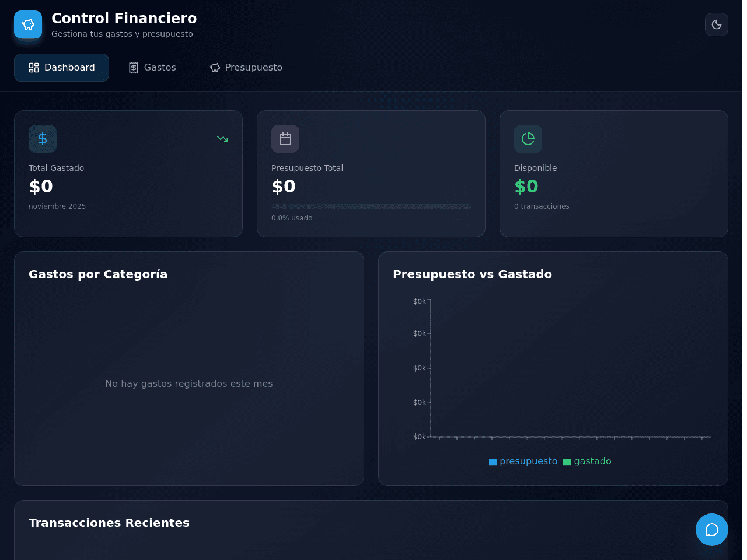
Task: Click the calendar icon in Presupuesto Total
Action: [285, 139]
